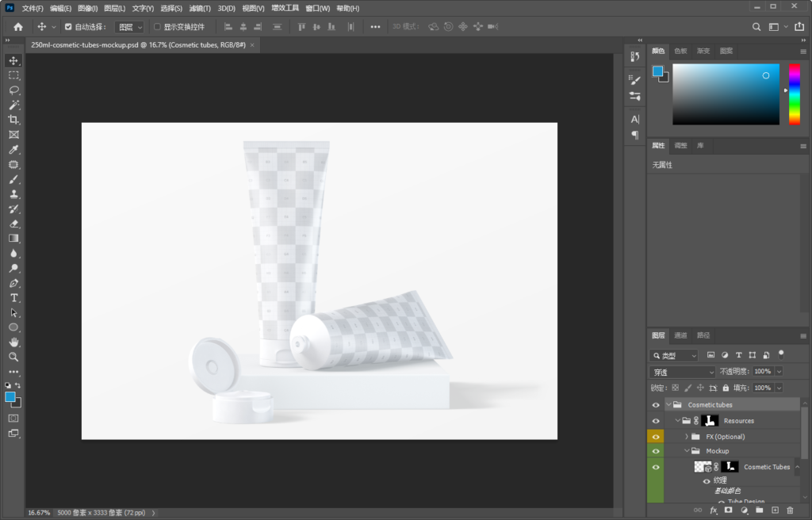Open the Character panel icon

(635, 119)
